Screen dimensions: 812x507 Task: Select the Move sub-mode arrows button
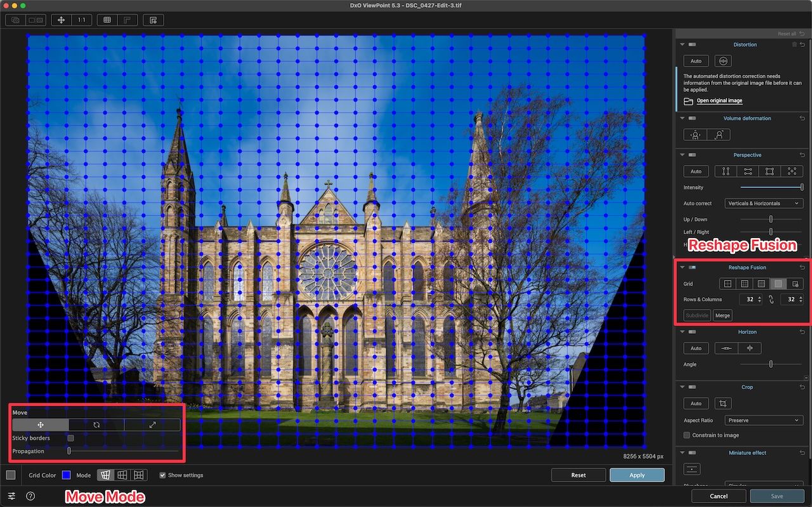[41, 425]
